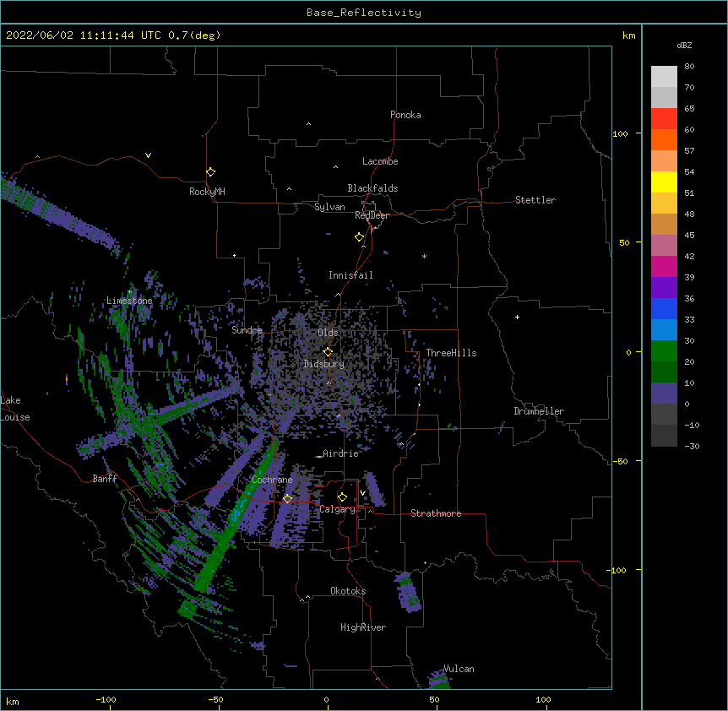Select the white plus marker west of Drumheller region
The image size is (728, 711).
click(x=517, y=317)
